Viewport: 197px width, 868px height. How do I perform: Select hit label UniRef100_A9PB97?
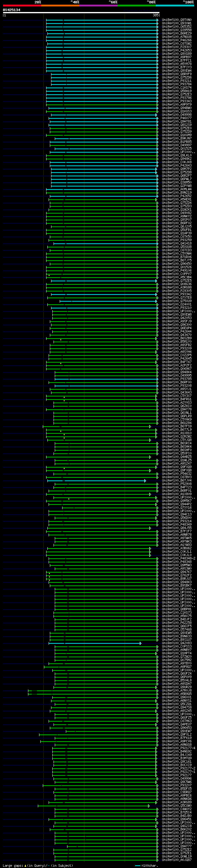177,57
